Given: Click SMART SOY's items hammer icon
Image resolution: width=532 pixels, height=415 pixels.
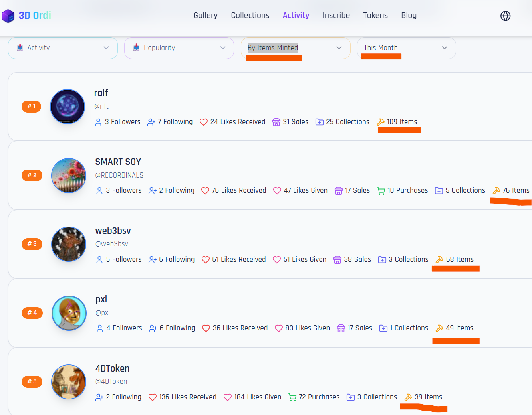Looking at the screenshot, I should (x=496, y=191).
